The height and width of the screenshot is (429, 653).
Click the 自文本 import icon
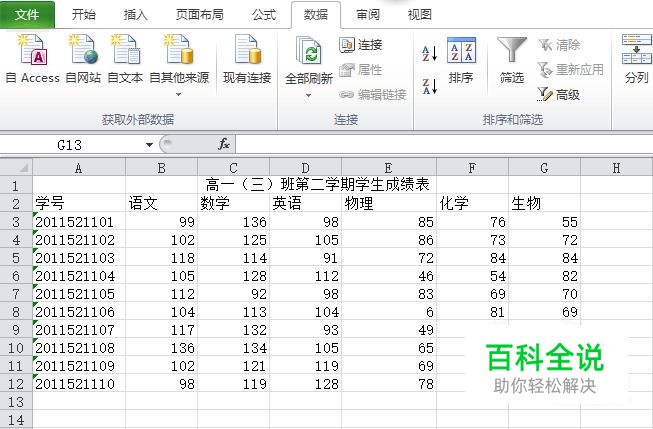(125, 50)
